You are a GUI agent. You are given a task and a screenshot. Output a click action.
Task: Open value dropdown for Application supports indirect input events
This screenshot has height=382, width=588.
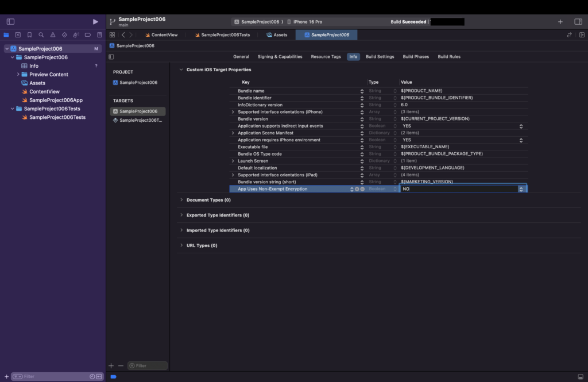pos(521,126)
